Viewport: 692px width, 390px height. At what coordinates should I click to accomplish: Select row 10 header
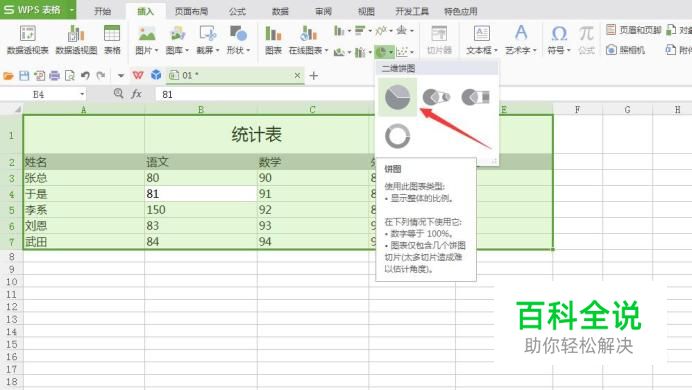tap(11, 281)
